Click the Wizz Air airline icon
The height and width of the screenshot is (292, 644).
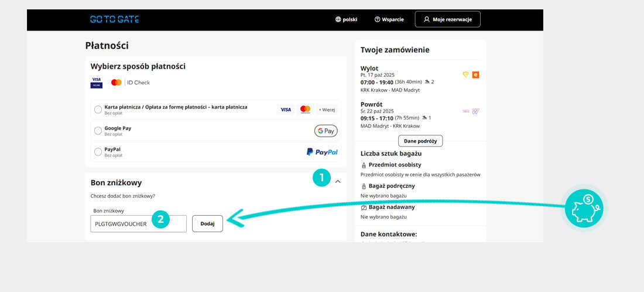tap(475, 111)
